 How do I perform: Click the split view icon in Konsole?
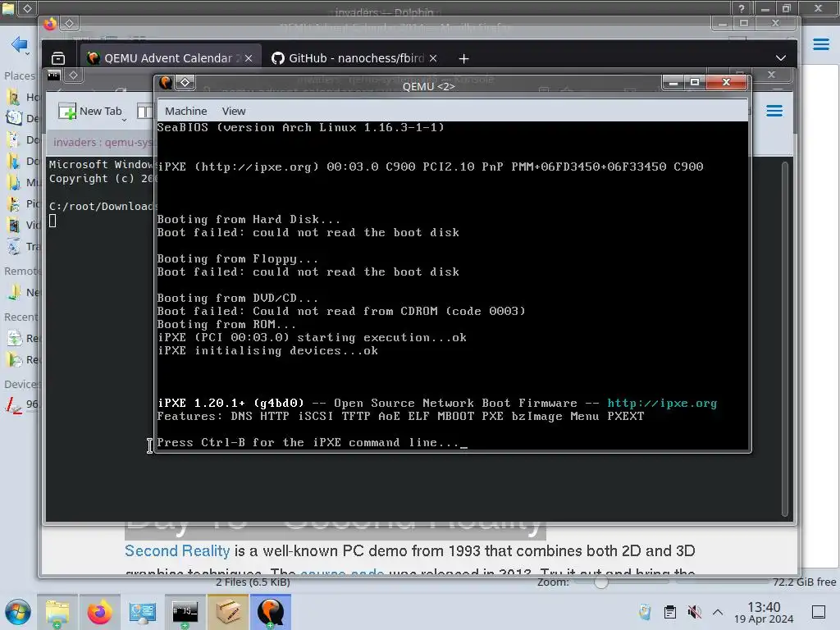pyautogui.click(x=144, y=111)
